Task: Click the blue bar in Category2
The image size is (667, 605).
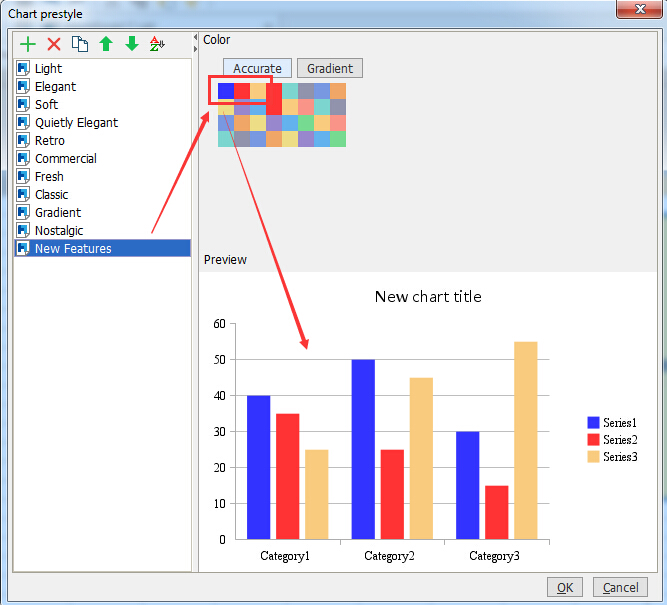Action: 363,449
